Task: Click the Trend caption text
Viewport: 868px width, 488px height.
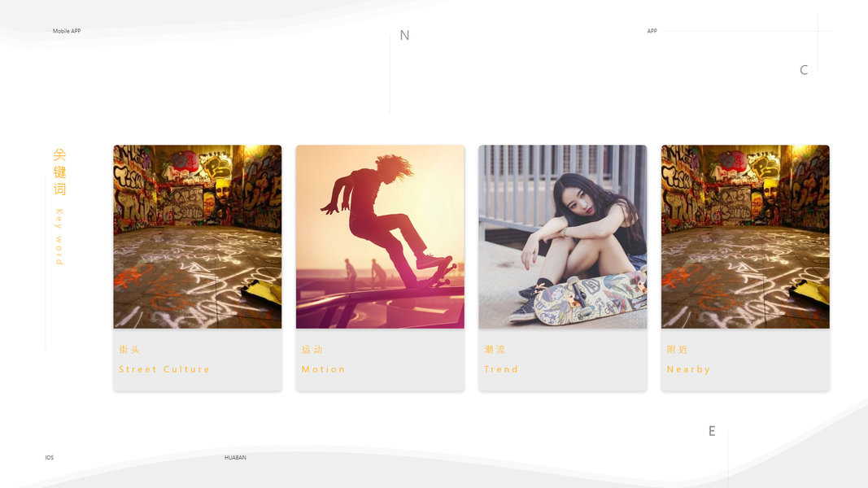Action: pyautogui.click(x=501, y=369)
